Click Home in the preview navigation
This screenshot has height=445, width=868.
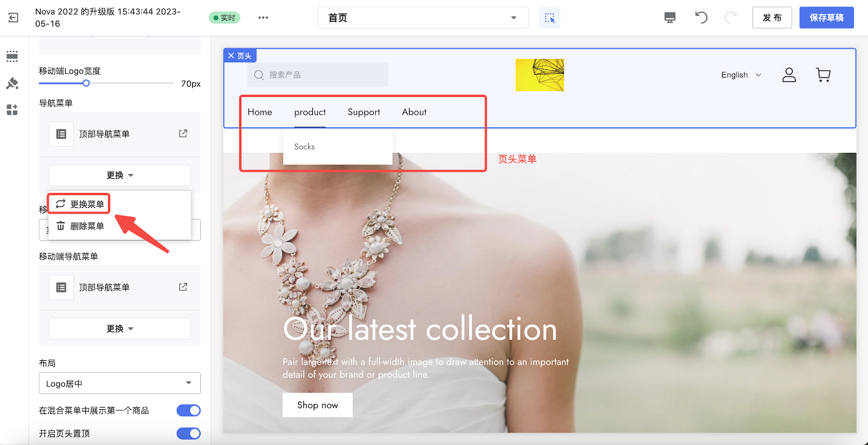click(260, 112)
